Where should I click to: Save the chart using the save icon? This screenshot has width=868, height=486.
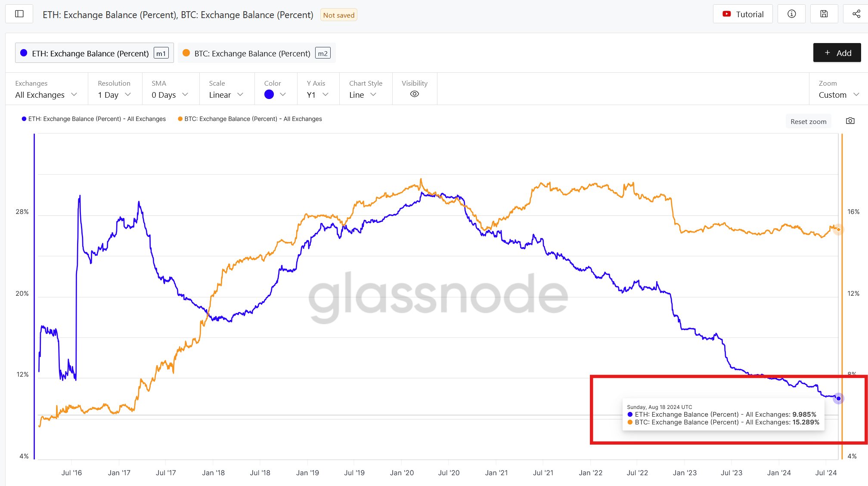tap(824, 13)
